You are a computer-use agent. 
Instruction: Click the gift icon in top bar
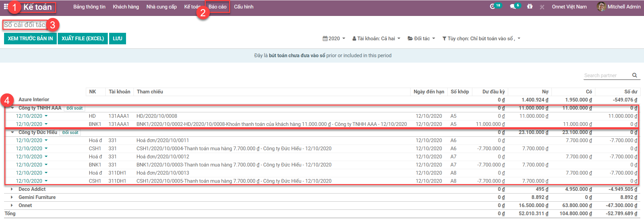pos(529,6)
